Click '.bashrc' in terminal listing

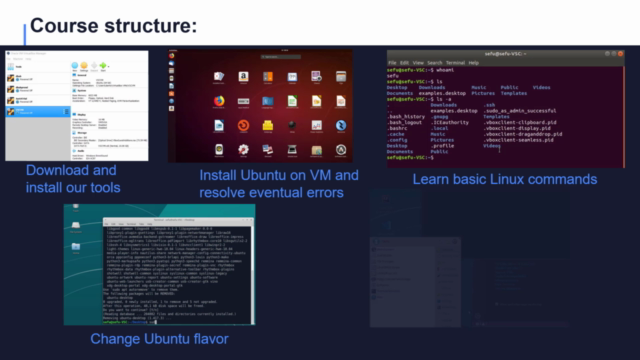[x=396, y=128]
